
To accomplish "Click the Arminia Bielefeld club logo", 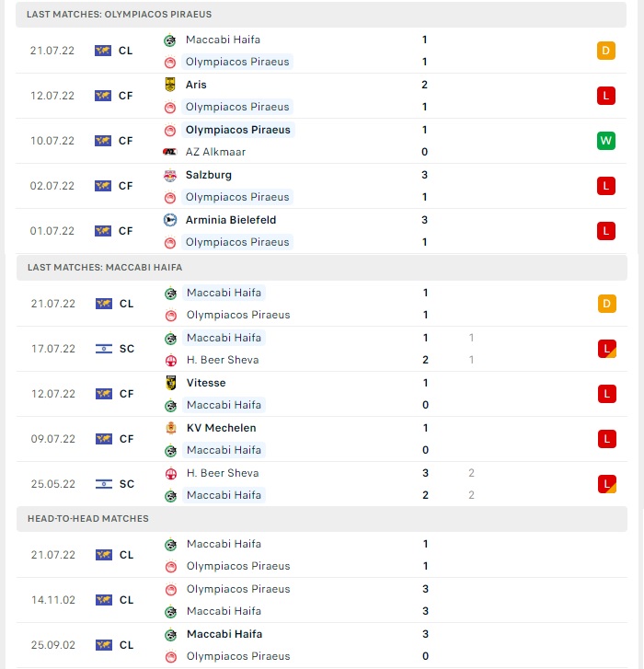I will (170, 220).
